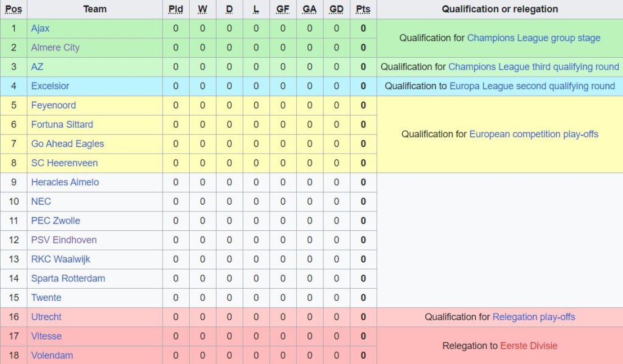The height and width of the screenshot is (364, 623).
Task: Open the Feyenoord team page
Action: [54, 105]
